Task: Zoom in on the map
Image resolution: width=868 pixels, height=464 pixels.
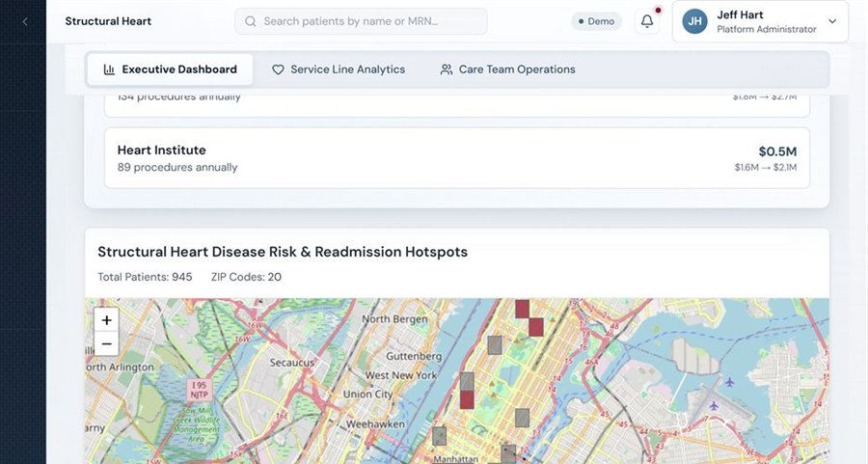Action: 106,319
